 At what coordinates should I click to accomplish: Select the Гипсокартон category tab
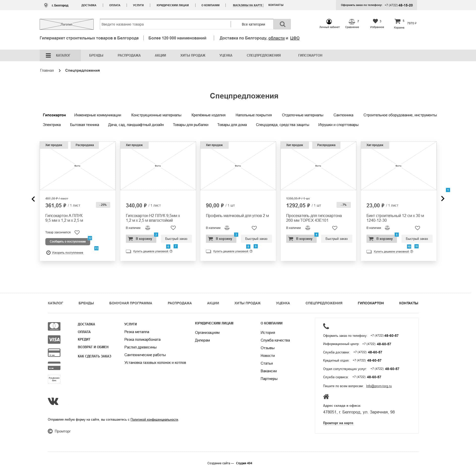coord(54,115)
